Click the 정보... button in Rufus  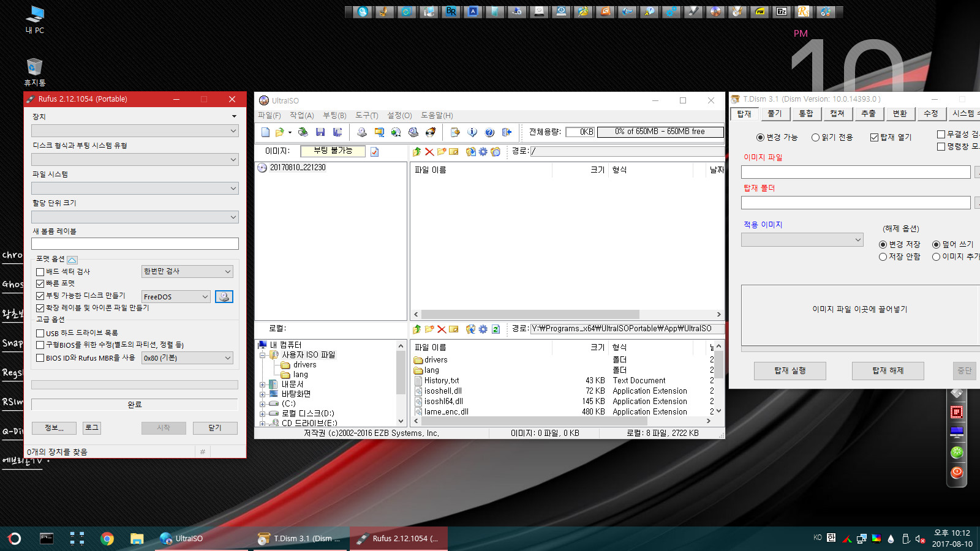[x=54, y=428]
